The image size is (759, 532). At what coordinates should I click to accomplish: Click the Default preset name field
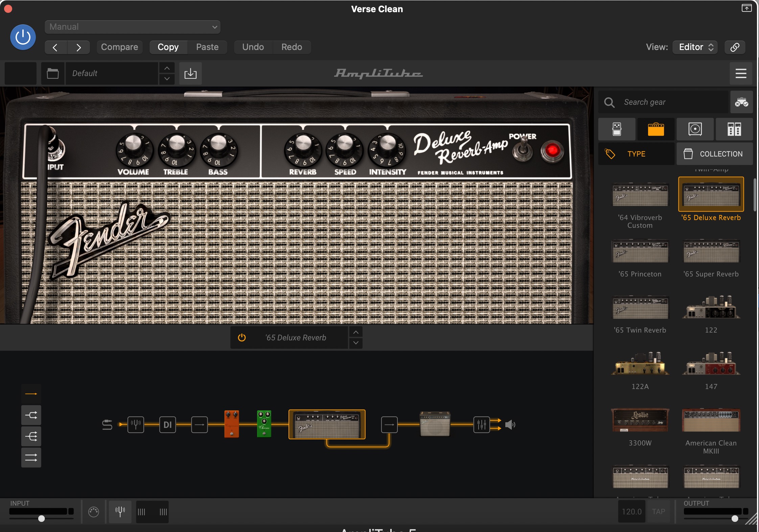coord(112,73)
